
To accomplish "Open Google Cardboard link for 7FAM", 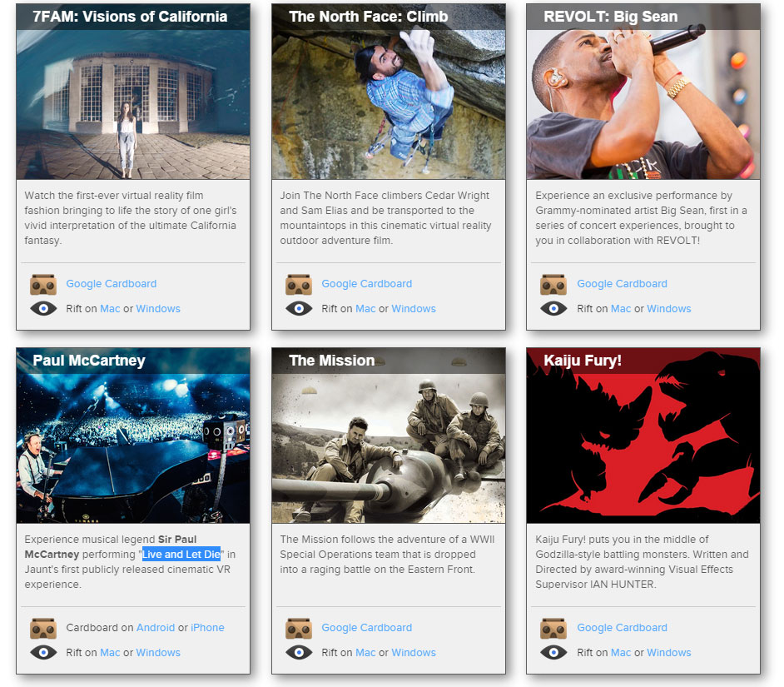I will (x=111, y=284).
